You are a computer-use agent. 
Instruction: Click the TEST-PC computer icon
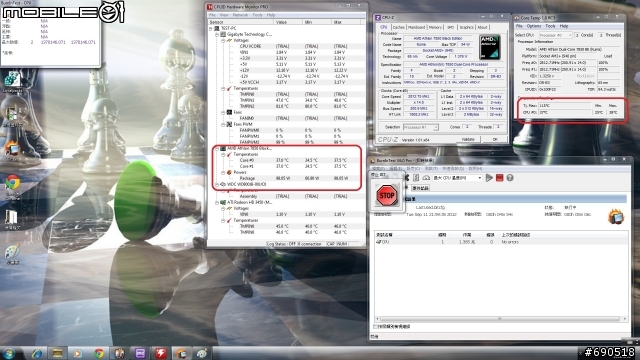(x=217, y=29)
